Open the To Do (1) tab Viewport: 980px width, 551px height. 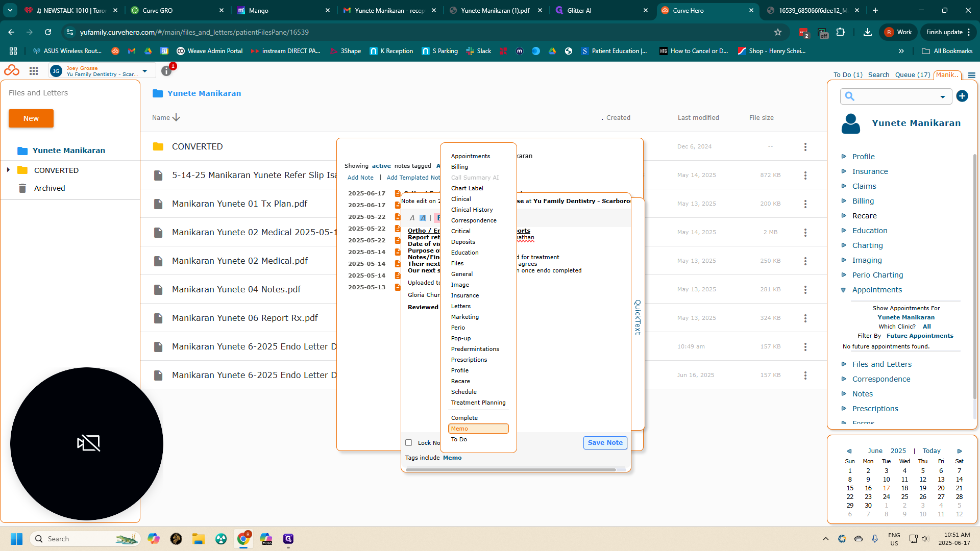[x=848, y=75]
